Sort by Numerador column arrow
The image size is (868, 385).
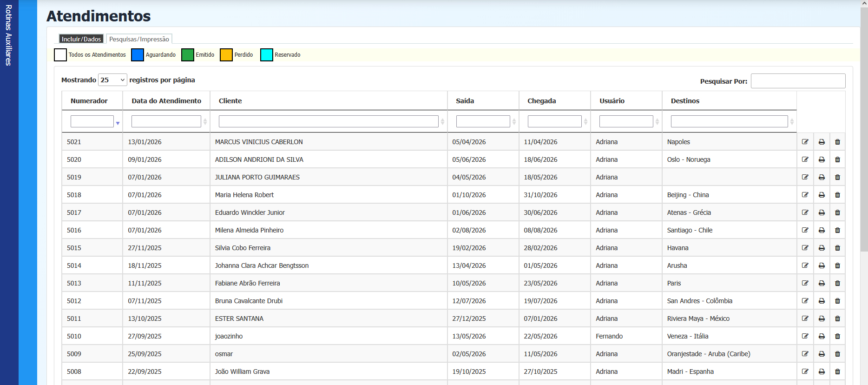pyautogui.click(x=118, y=123)
